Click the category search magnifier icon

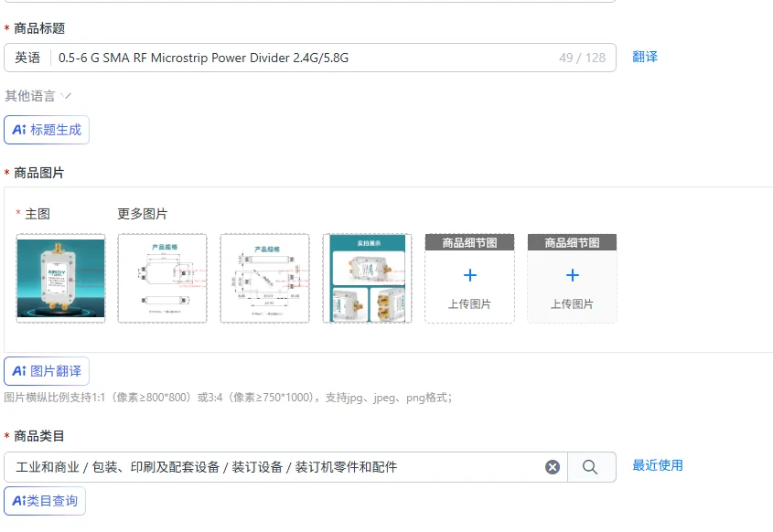point(590,467)
